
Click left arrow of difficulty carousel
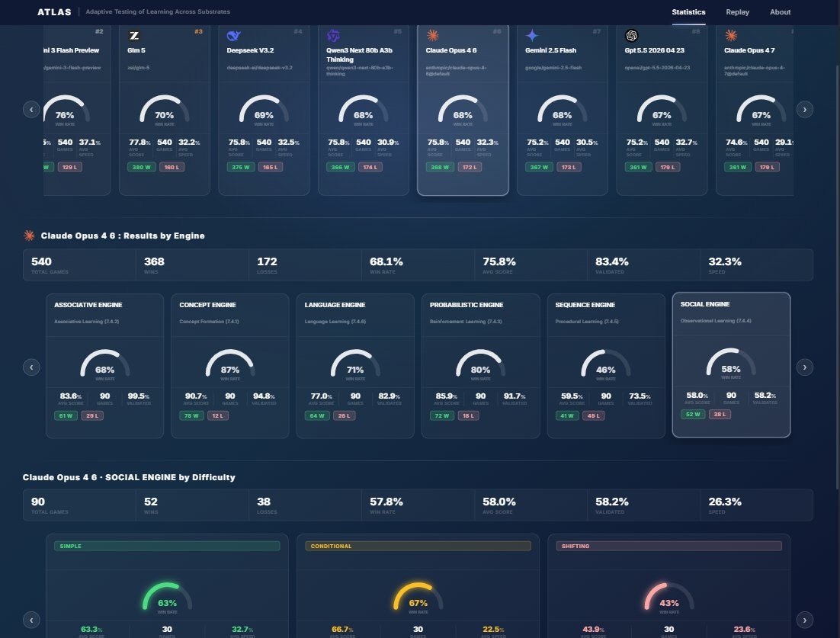point(31,620)
